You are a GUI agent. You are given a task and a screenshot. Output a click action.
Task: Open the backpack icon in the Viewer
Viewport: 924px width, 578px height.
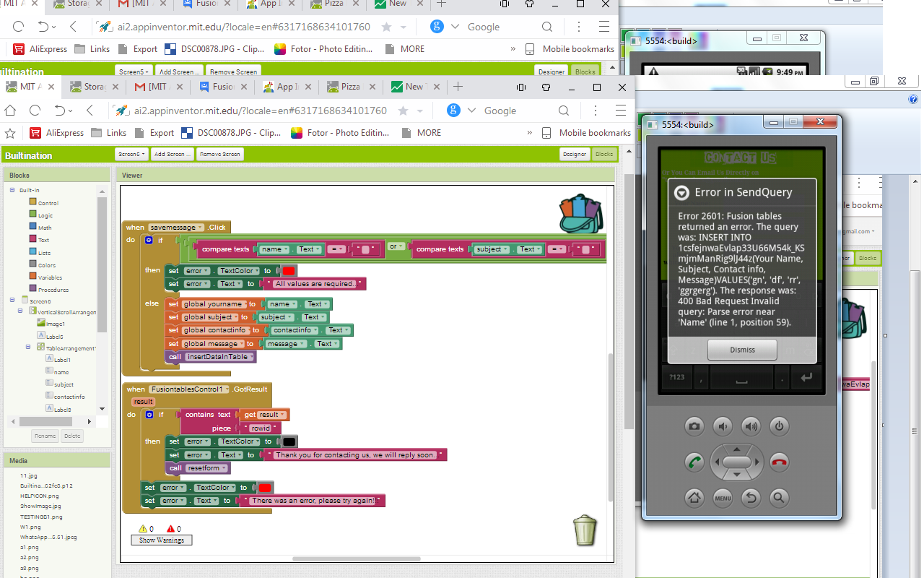(581, 214)
